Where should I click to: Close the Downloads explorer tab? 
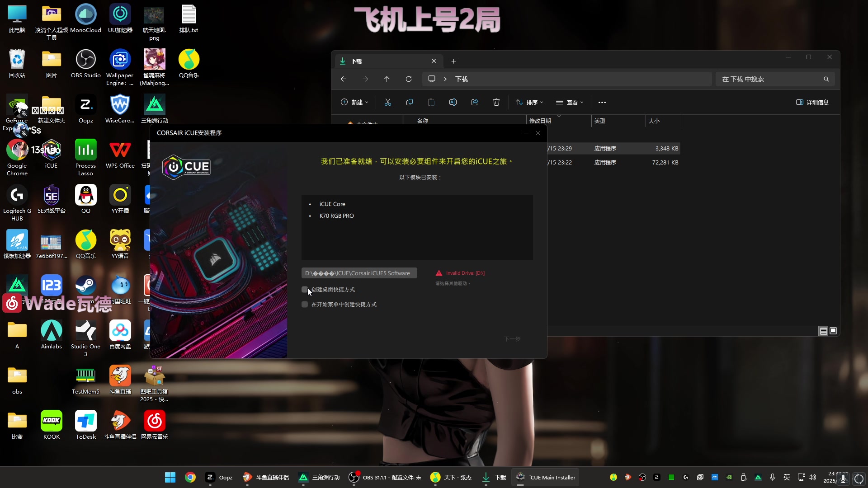(434, 61)
